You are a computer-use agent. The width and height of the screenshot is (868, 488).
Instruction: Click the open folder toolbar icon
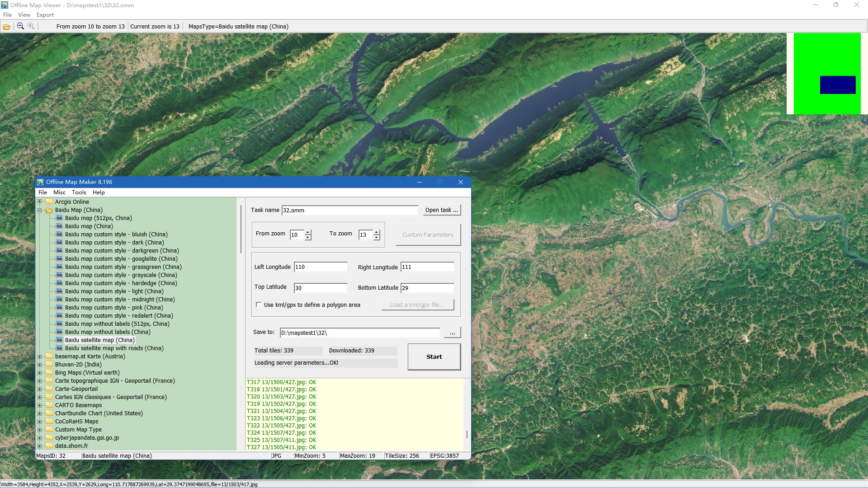[x=7, y=27]
